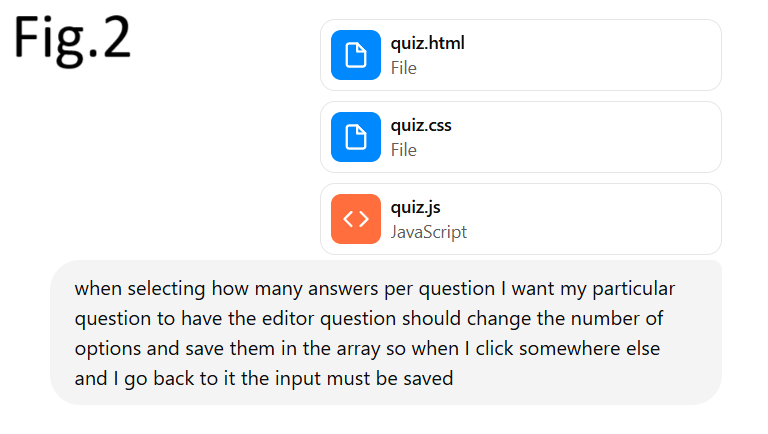Click the orange code icon for quiz.js
The image size is (768, 434).
click(356, 219)
